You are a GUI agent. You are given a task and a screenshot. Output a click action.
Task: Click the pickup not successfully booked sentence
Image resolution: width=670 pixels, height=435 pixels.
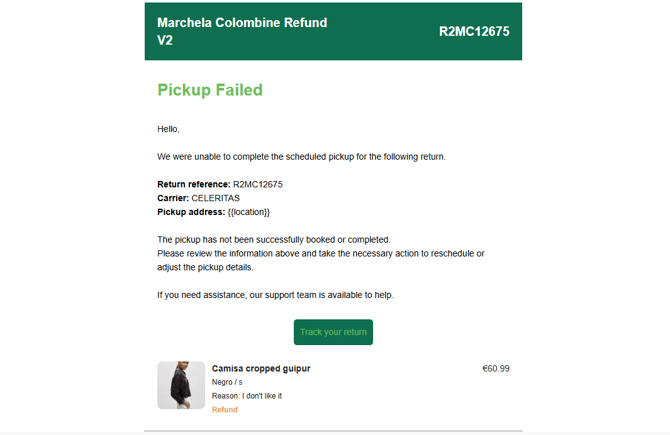tap(273, 240)
